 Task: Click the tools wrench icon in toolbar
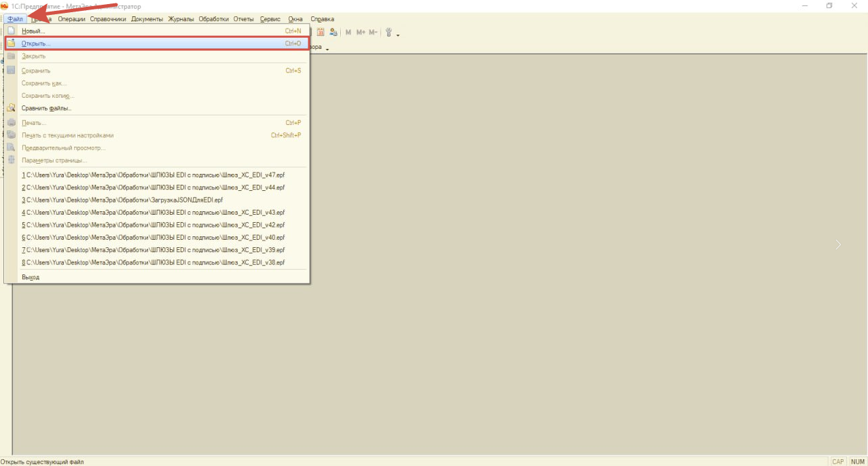tap(389, 32)
